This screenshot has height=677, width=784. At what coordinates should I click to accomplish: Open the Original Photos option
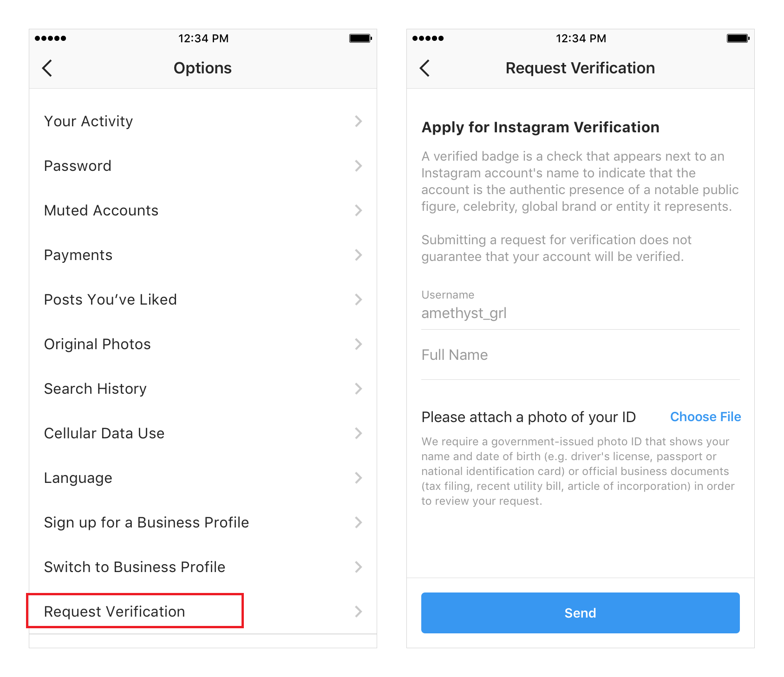(x=203, y=344)
